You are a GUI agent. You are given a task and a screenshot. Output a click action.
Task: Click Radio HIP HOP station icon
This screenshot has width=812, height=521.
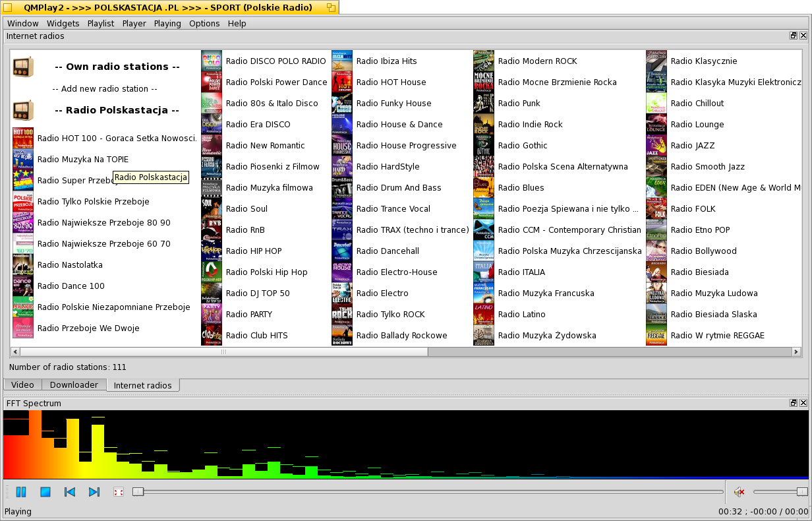212,251
